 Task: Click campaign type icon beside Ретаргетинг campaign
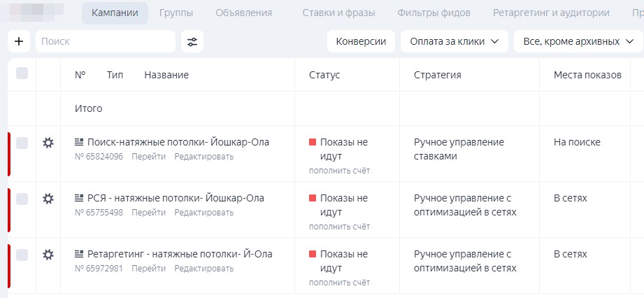[79, 255]
